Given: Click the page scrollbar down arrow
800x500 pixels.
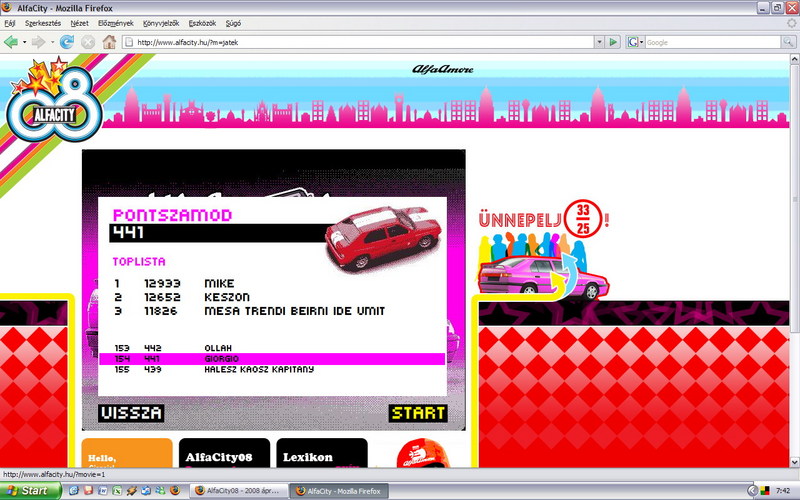Looking at the screenshot, I should click(x=794, y=462).
